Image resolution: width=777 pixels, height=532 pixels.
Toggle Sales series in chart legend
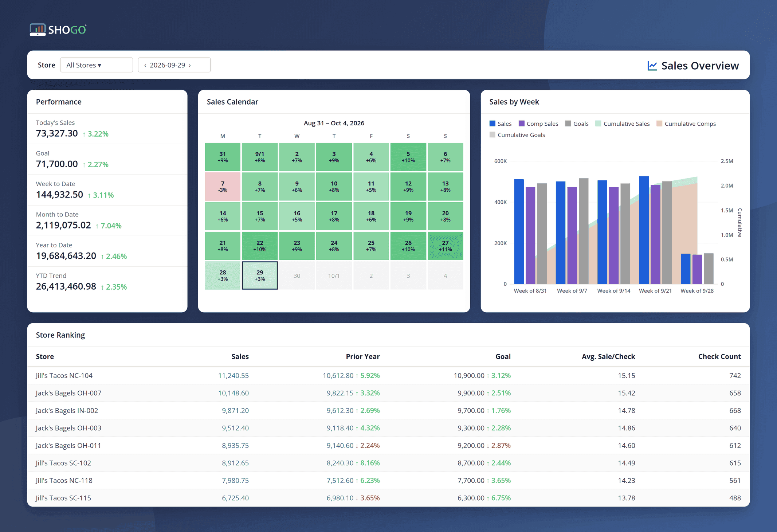[x=501, y=124]
